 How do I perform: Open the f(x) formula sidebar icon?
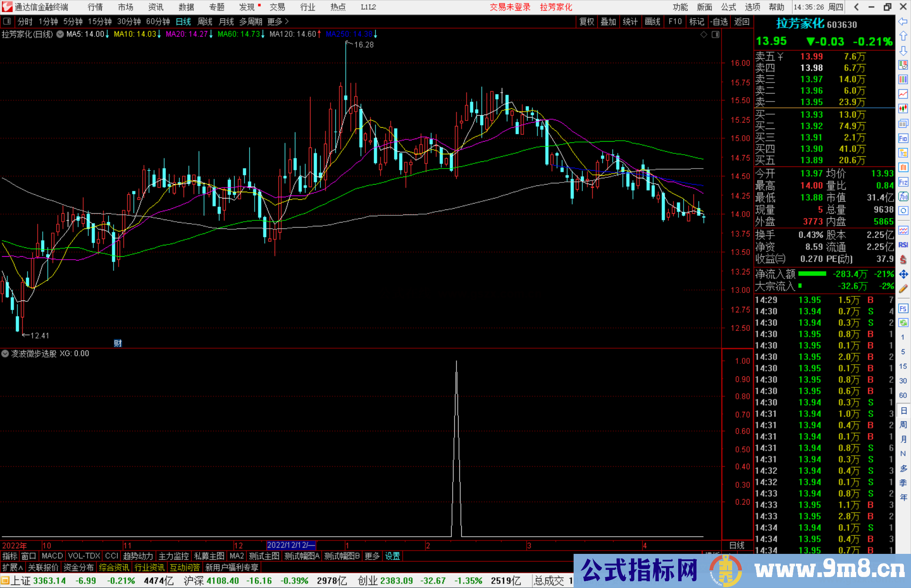tap(903, 196)
